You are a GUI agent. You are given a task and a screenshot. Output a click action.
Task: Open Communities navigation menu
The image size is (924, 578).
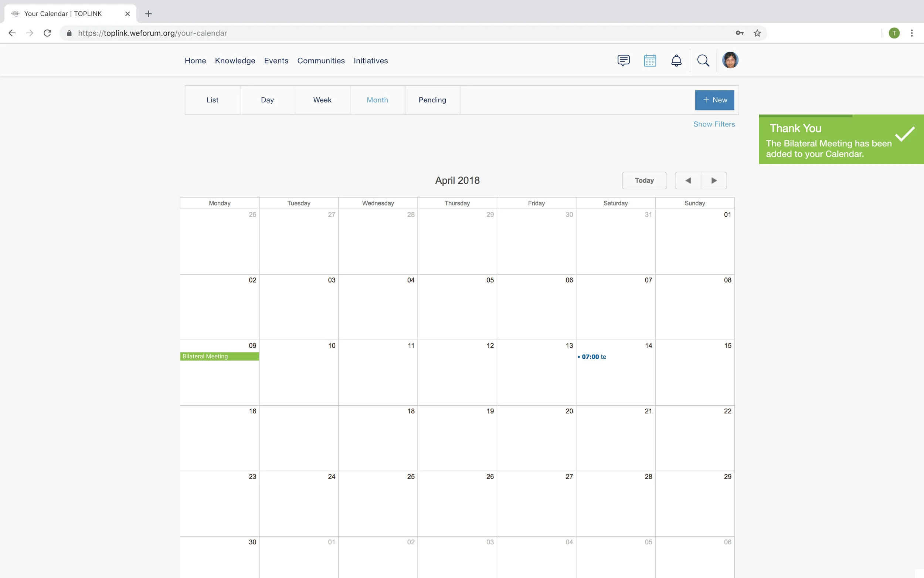pyautogui.click(x=321, y=61)
